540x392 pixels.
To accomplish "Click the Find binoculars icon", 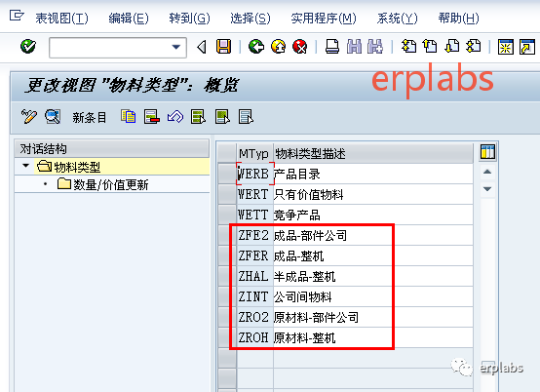I will click(354, 47).
